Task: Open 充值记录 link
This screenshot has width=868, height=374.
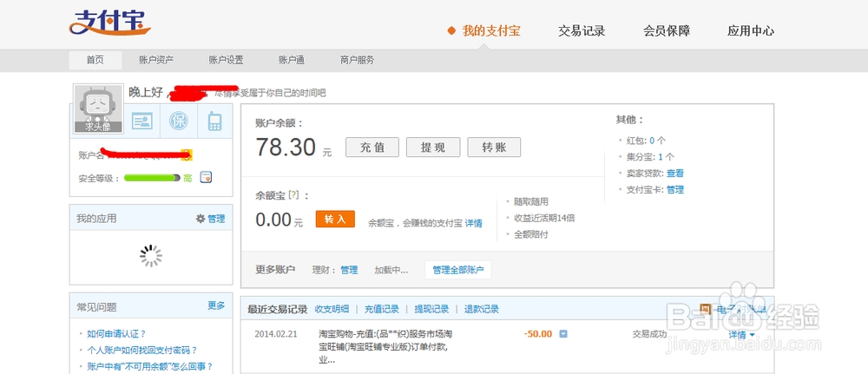Action: pos(381,309)
